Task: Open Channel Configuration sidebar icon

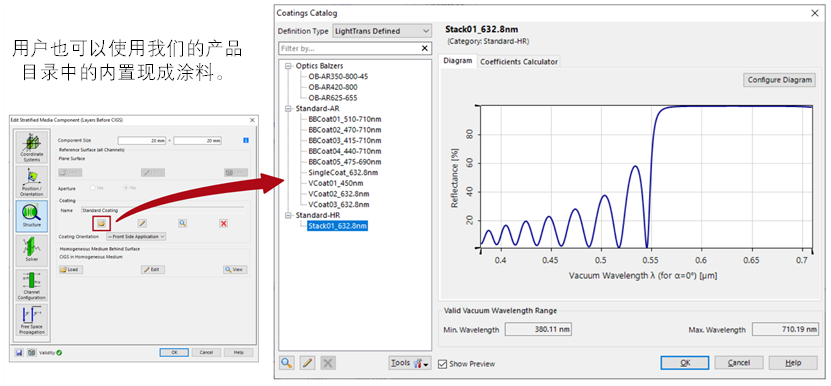Action: (31, 285)
